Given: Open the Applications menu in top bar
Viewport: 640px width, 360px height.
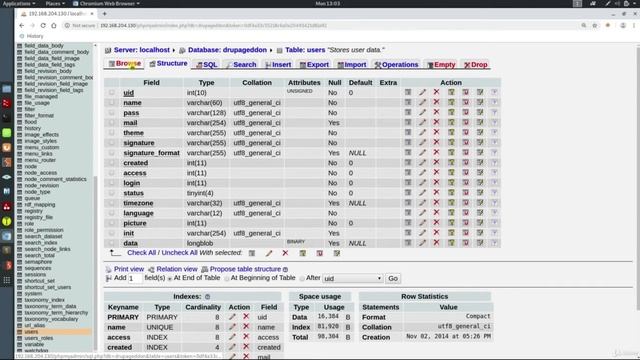Looking at the screenshot, I should pos(19,3).
